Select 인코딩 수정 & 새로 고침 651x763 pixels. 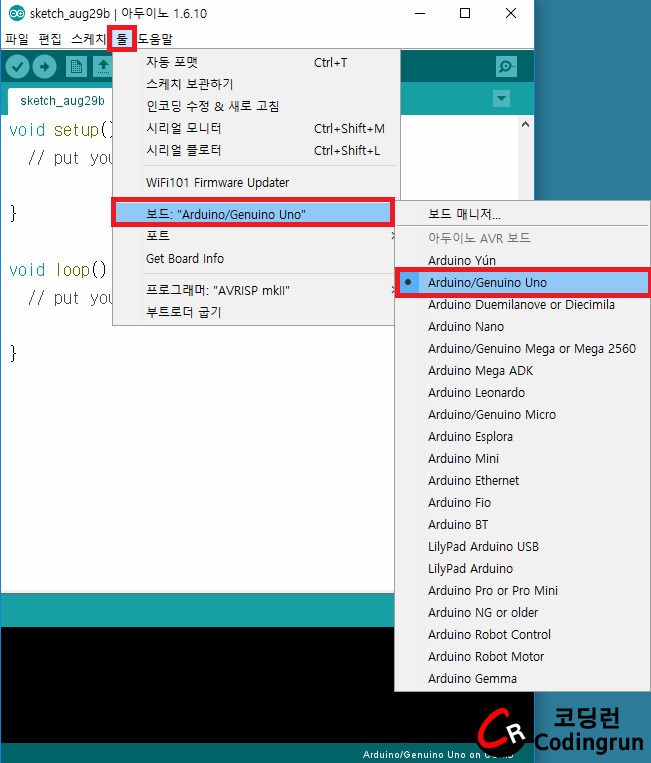tap(256, 106)
